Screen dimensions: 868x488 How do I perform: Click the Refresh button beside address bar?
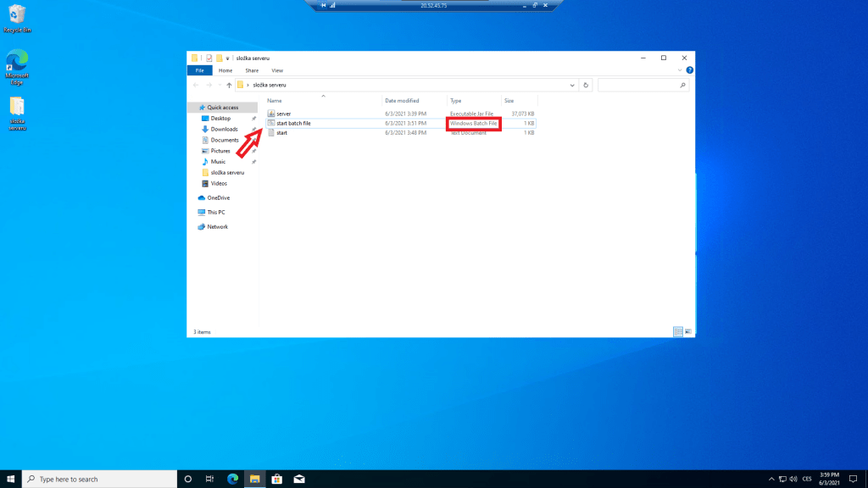(586, 86)
